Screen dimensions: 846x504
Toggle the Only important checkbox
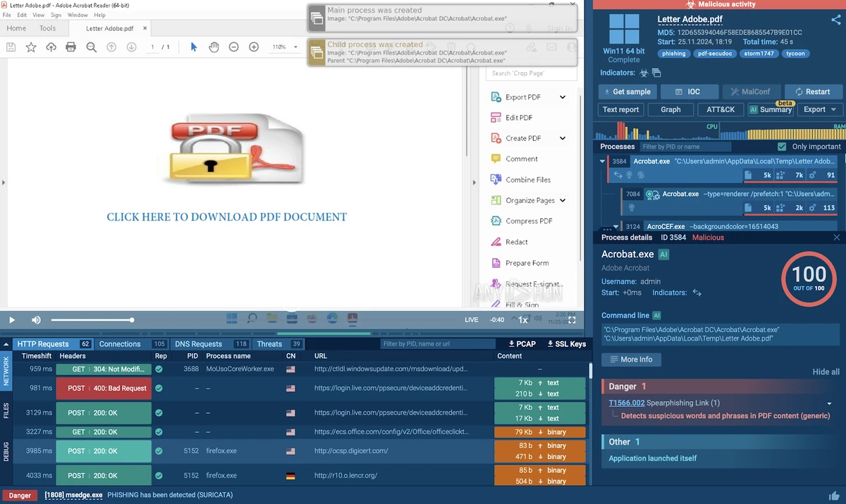781,147
